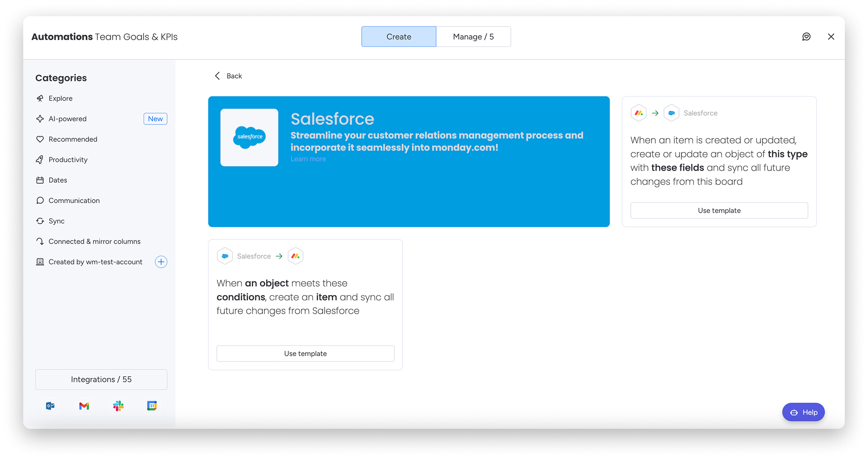Click the Learn more link
868x459 pixels.
pyautogui.click(x=308, y=158)
